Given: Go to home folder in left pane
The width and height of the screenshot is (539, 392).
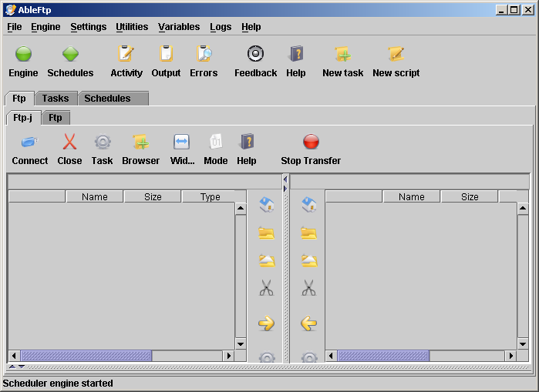Looking at the screenshot, I should coord(266,205).
